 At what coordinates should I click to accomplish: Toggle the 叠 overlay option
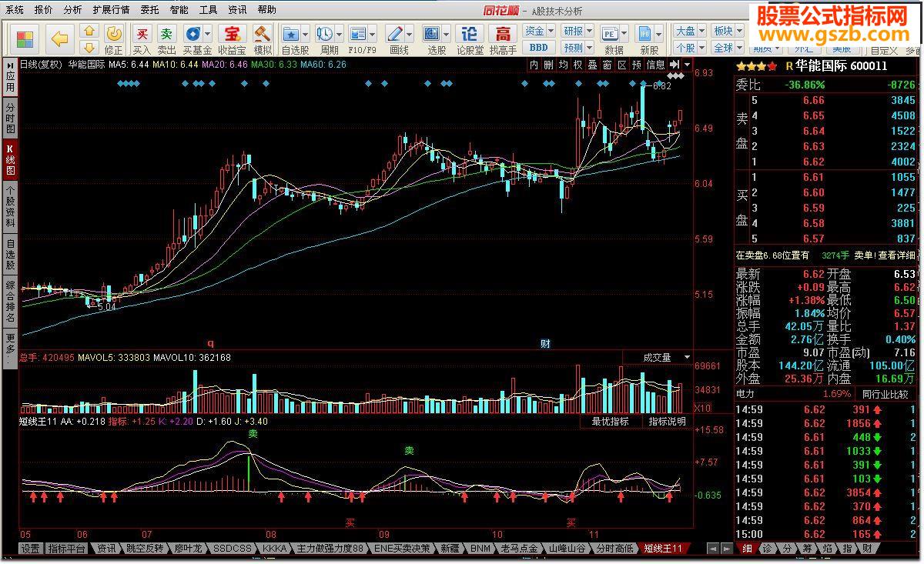(592, 65)
